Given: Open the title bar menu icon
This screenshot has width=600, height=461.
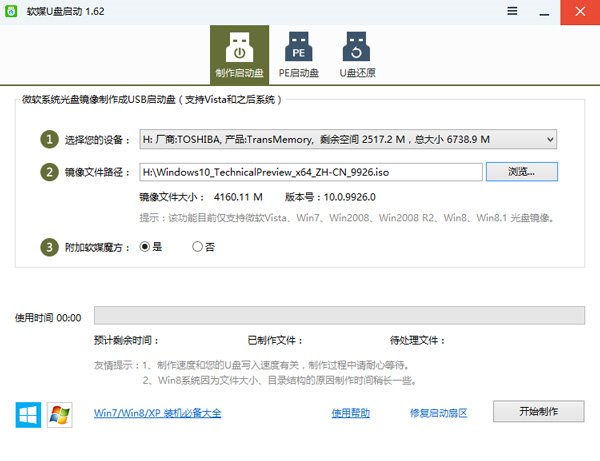Looking at the screenshot, I should tap(513, 11).
